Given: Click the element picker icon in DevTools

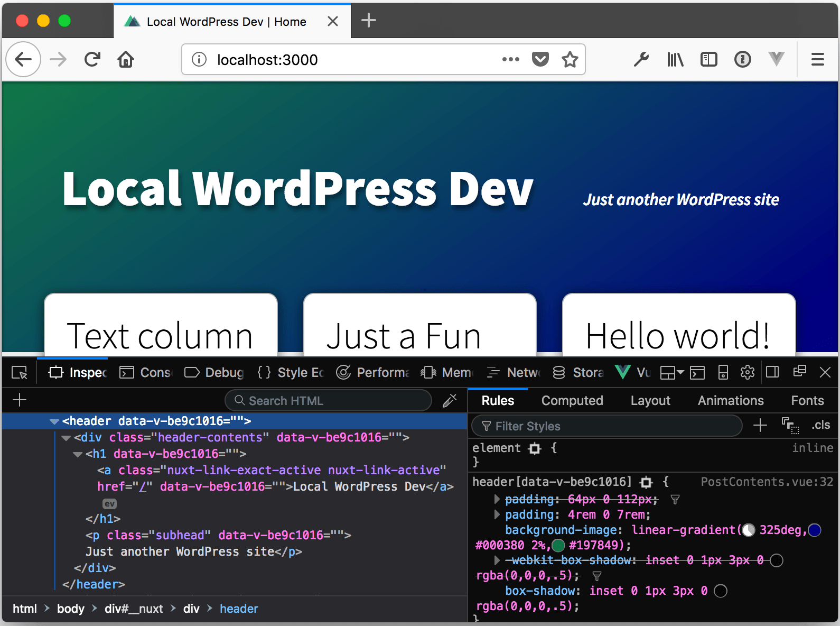Looking at the screenshot, I should point(20,373).
